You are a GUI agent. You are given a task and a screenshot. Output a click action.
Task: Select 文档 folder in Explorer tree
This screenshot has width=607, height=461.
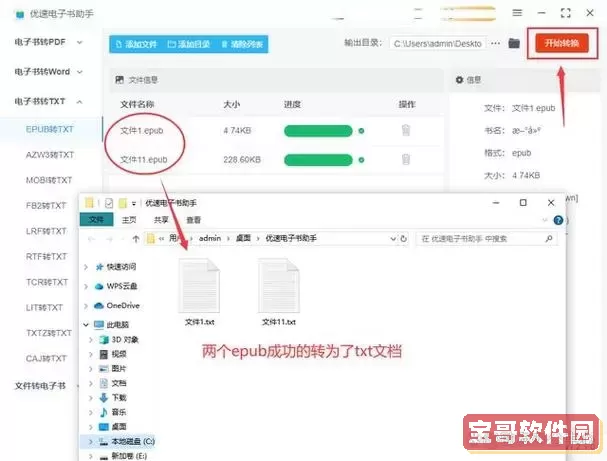coord(113,383)
